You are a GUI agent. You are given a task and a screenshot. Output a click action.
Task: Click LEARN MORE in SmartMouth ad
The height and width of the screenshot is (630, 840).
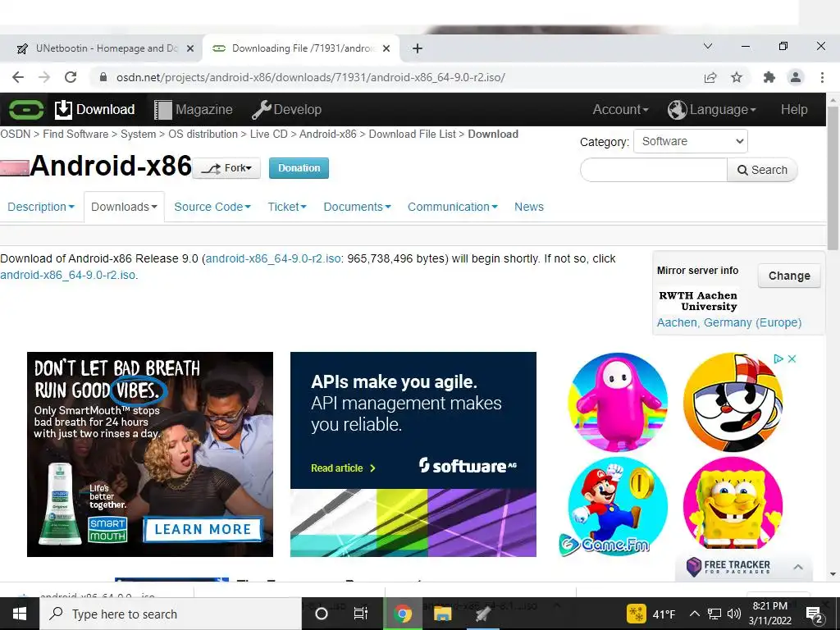pos(203,529)
